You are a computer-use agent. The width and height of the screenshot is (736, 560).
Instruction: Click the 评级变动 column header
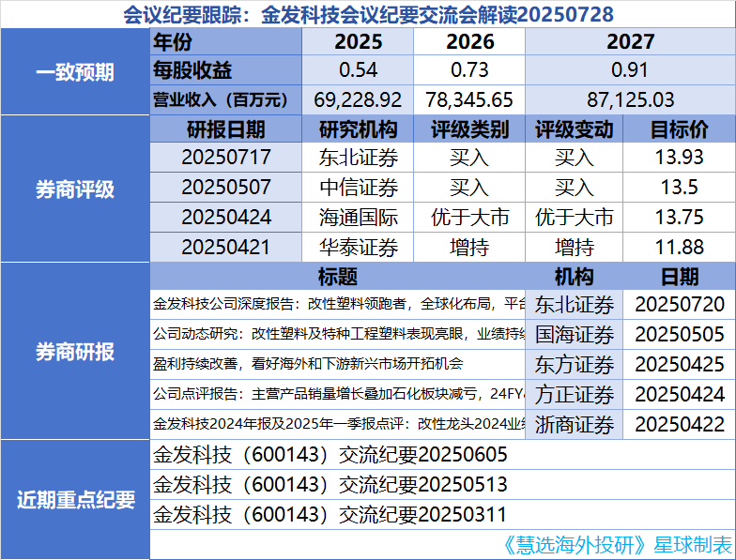575,129
